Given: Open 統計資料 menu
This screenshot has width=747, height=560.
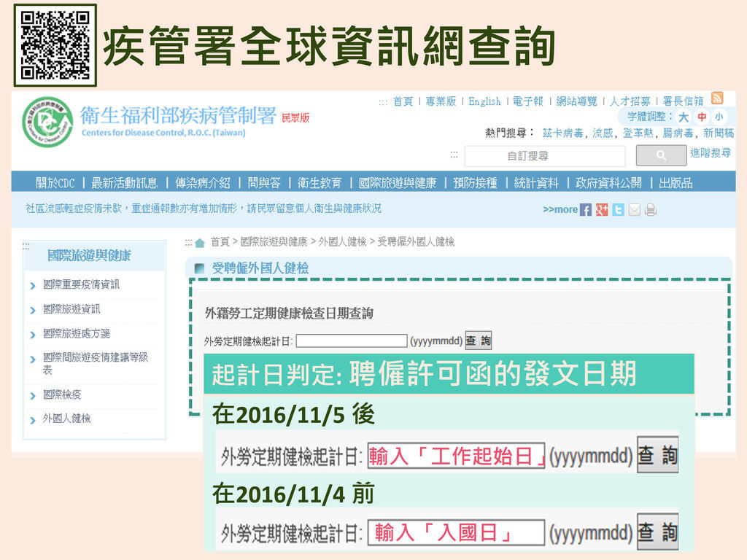Looking at the screenshot, I should pos(536,183).
